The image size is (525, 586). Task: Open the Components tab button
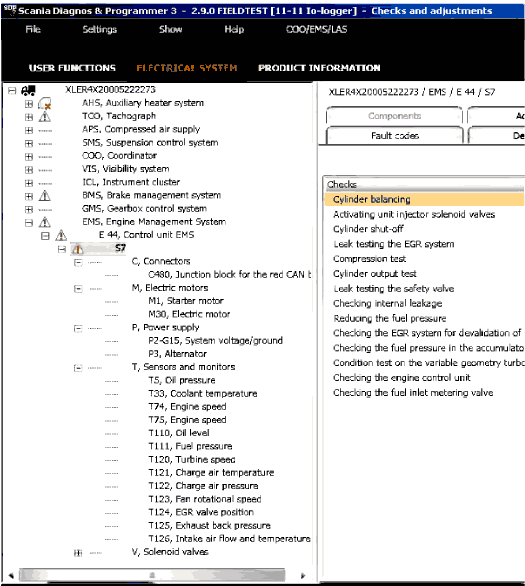click(394, 116)
